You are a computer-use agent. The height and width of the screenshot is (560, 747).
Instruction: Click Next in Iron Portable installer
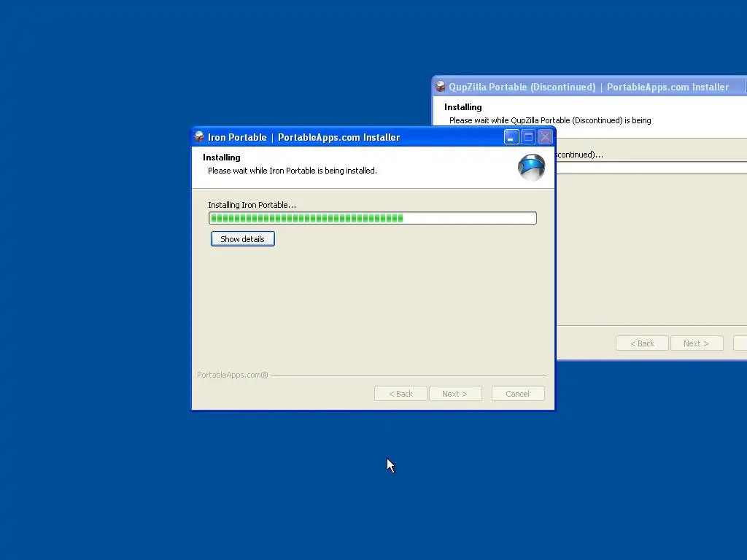[455, 394]
